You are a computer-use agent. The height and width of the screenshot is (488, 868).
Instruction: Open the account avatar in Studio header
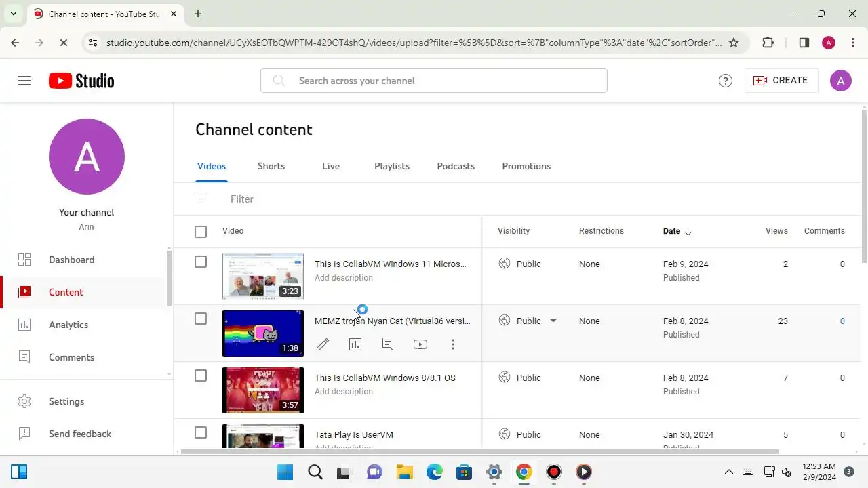tap(841, 81)
